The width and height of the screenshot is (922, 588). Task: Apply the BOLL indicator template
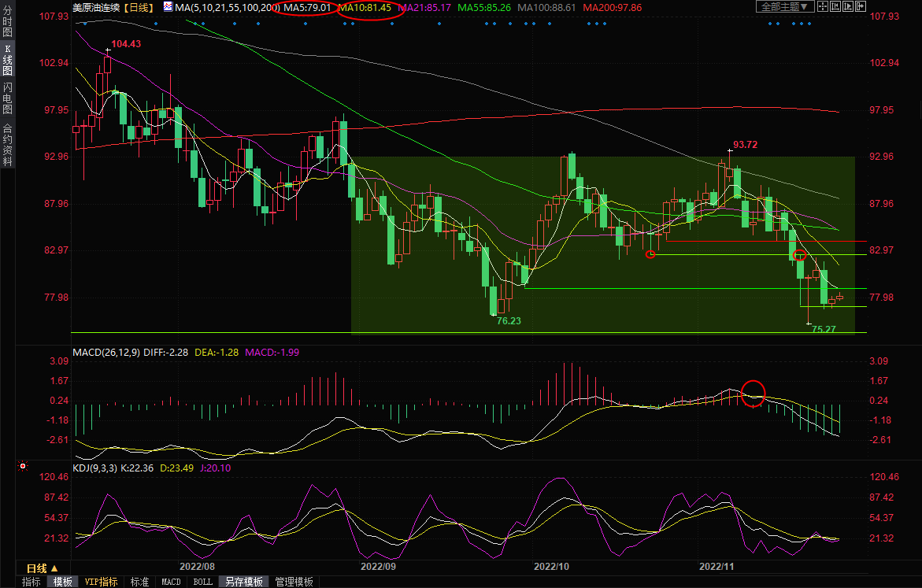pyautogui.click(x=202, y=582)
